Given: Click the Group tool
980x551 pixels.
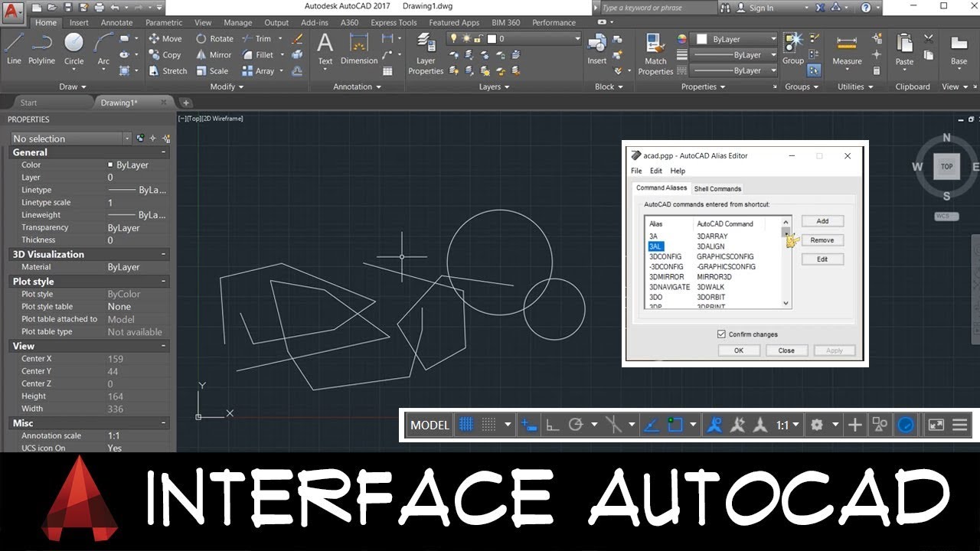Looking at the screenshot, I should tap(793, 49).
